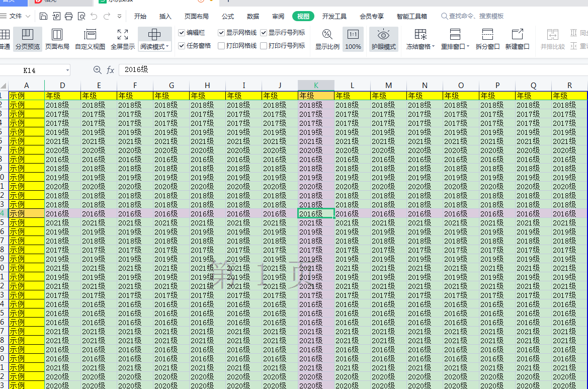This screenshot has width=588, height=389.
Task: Open the 审阅 ribbon tab
Action: 278,16
